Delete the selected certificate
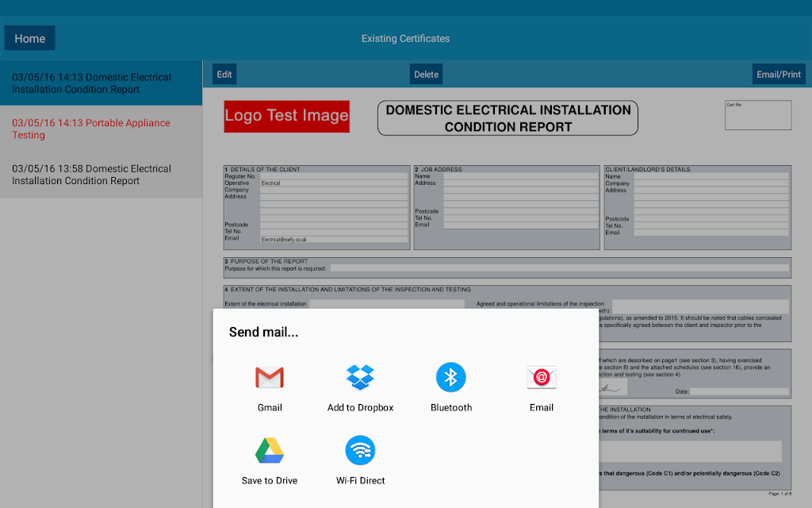Image resolution: width=812 pixels, height=508 pixels. 426,74
